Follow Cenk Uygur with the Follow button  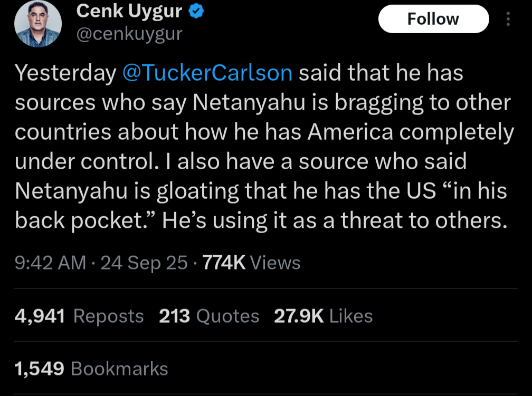433,19
